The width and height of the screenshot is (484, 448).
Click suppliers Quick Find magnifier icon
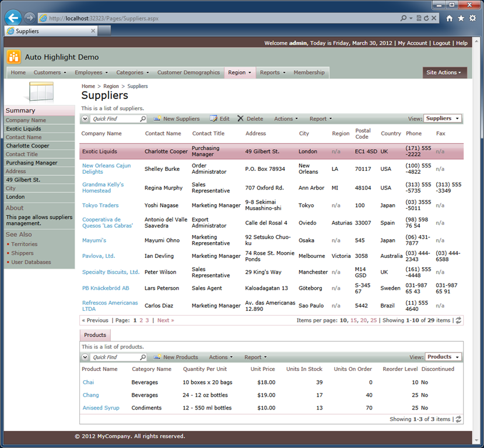pyautogui.click(x=143, y=119)
